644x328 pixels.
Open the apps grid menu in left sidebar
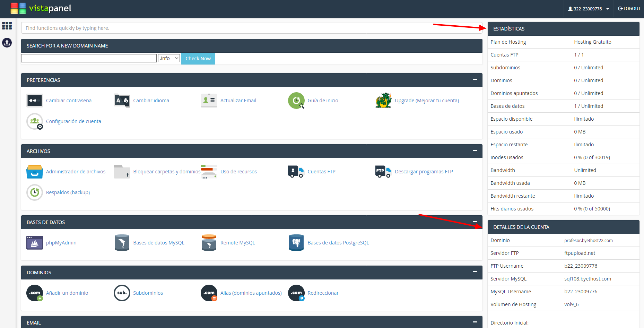[7, 26]
